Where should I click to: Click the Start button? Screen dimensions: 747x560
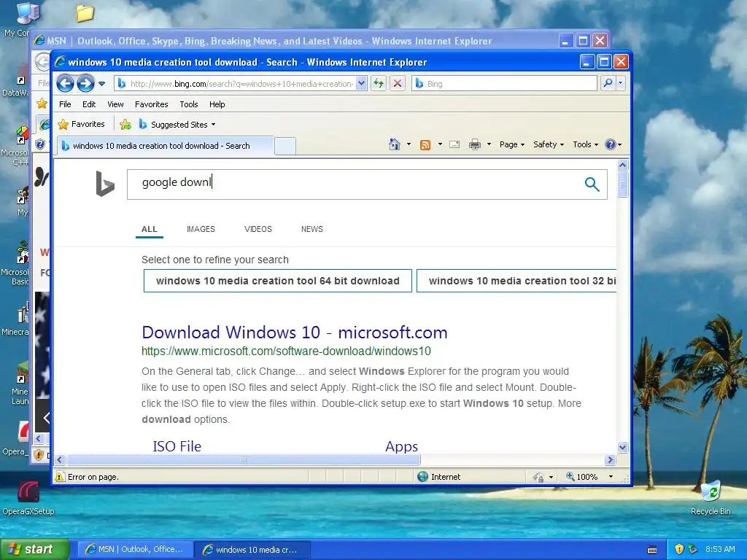pos(35,550)
